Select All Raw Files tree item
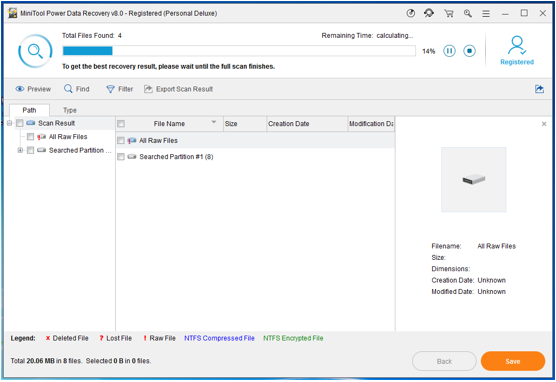The image size is (556, 382). 68,137
